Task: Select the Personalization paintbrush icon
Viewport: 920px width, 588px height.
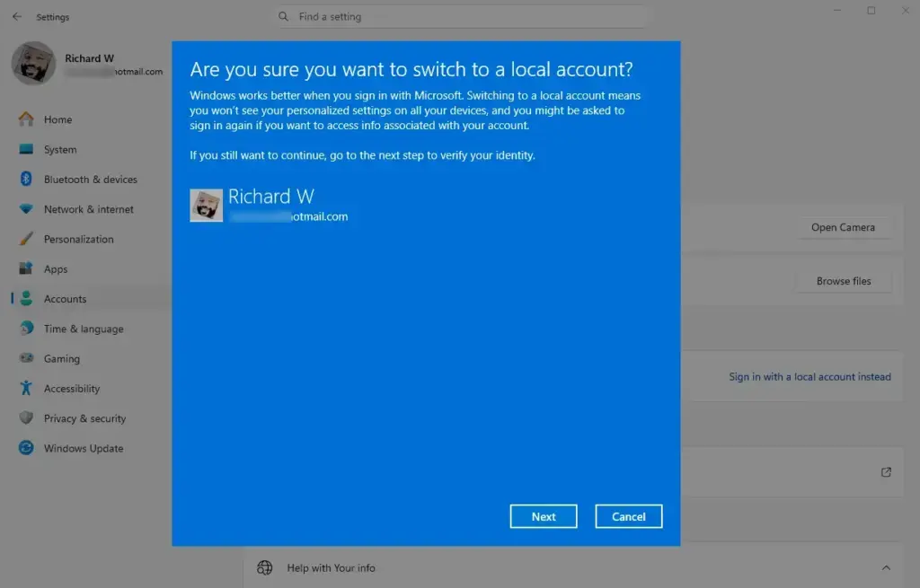Action: click(x=26, y=239)
